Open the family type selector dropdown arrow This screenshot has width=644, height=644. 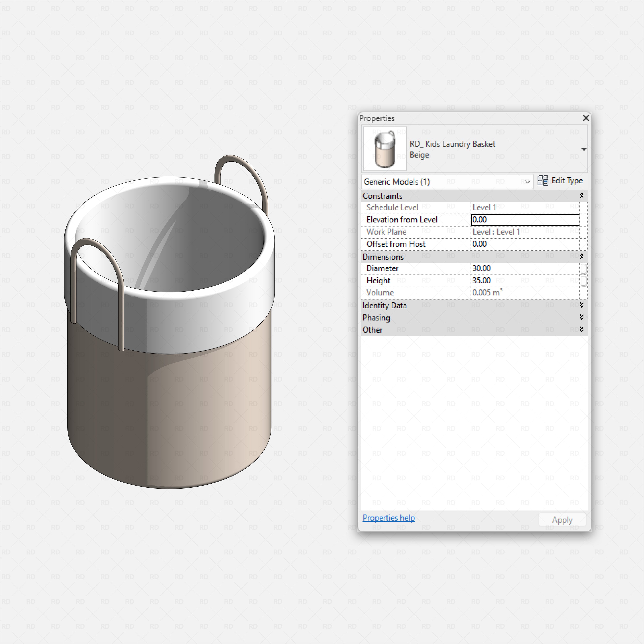click(584, 149)
